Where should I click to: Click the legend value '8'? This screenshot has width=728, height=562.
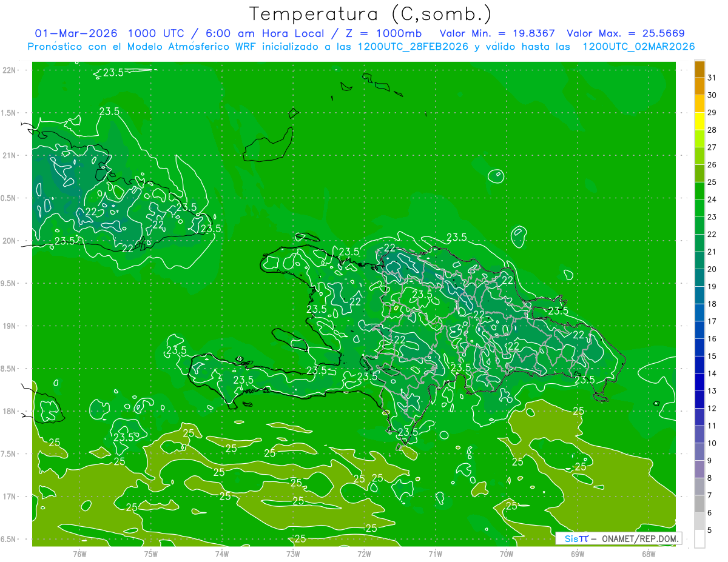tap(710, 478)
